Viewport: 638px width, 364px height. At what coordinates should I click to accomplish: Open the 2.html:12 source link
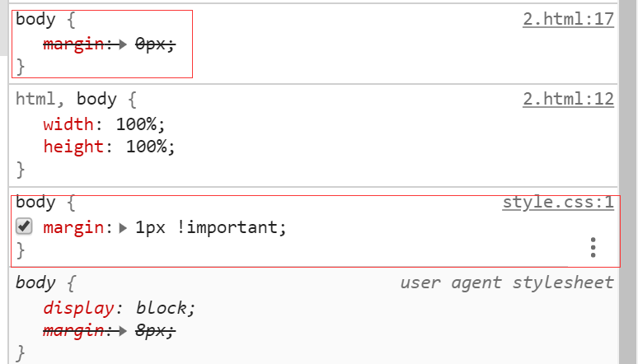(568, 100)
